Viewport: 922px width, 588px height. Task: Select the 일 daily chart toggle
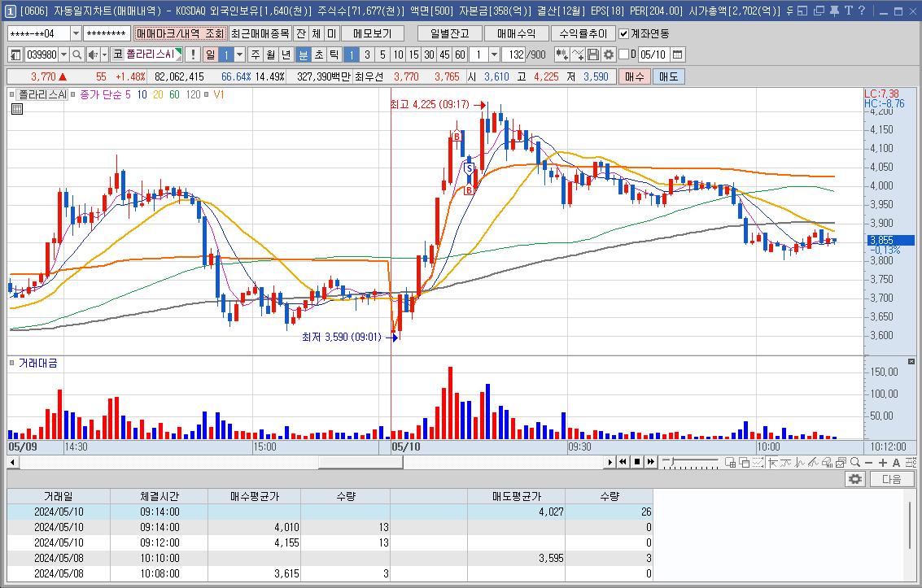(x=210, y=54)
